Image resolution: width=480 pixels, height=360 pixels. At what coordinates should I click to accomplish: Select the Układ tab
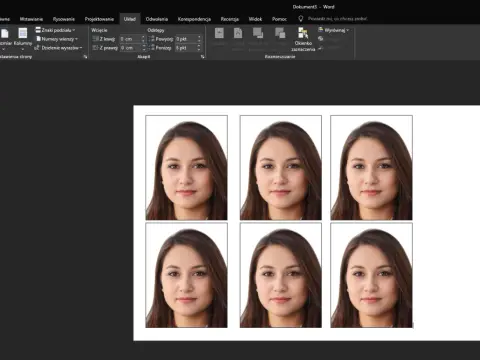(x=130, y=19)
